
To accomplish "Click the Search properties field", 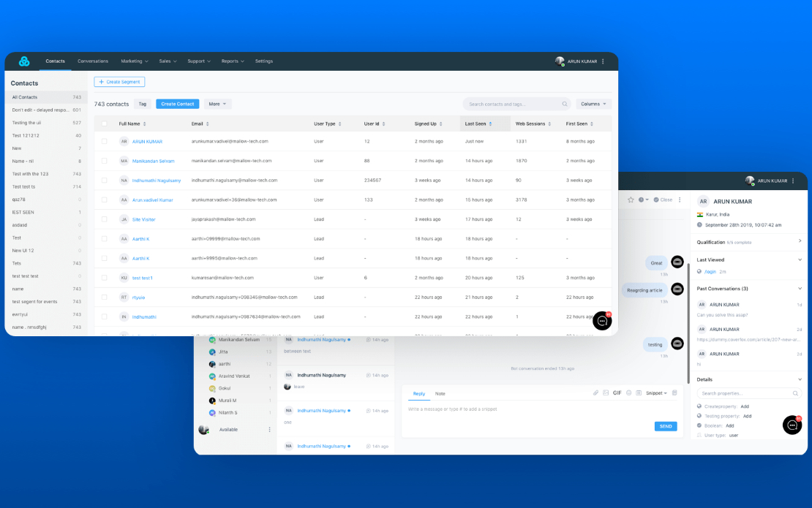I will 749,394.
